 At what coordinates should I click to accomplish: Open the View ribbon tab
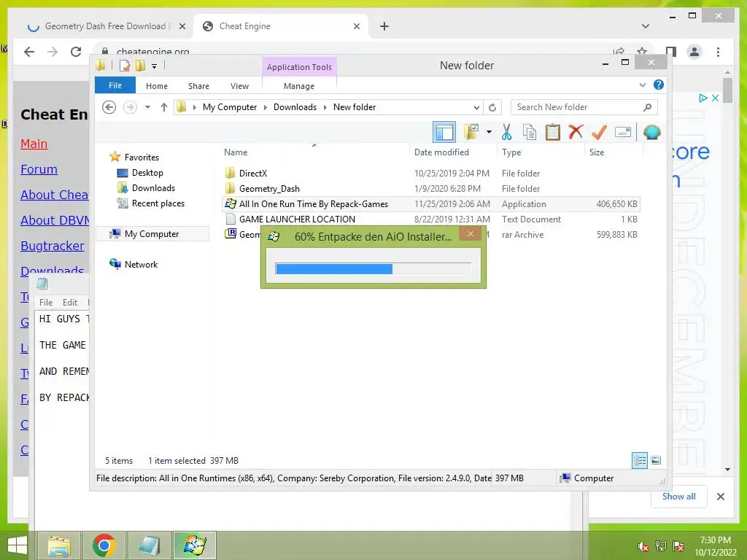(x=239, y=86)
